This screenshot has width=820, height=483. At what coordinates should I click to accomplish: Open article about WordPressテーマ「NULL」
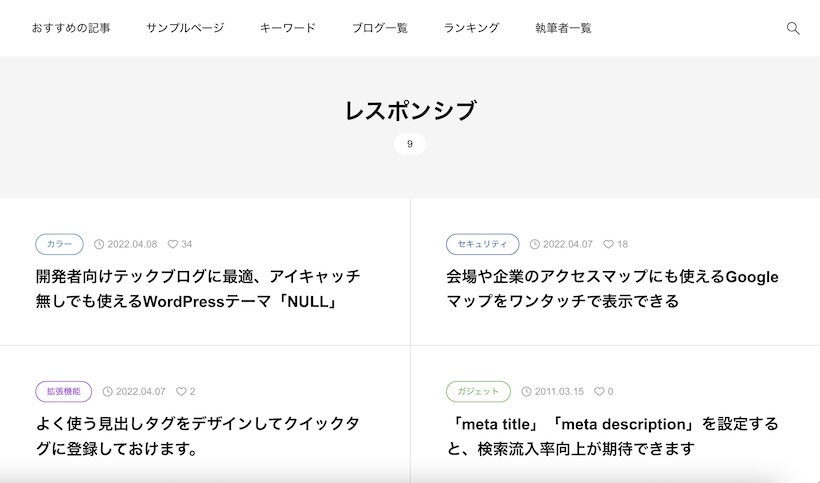pos(198,289)
